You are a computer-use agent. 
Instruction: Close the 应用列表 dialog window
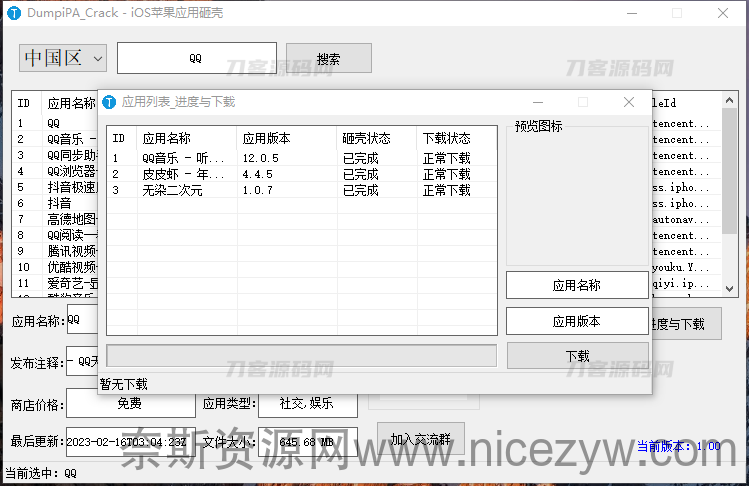click(629, 102)
